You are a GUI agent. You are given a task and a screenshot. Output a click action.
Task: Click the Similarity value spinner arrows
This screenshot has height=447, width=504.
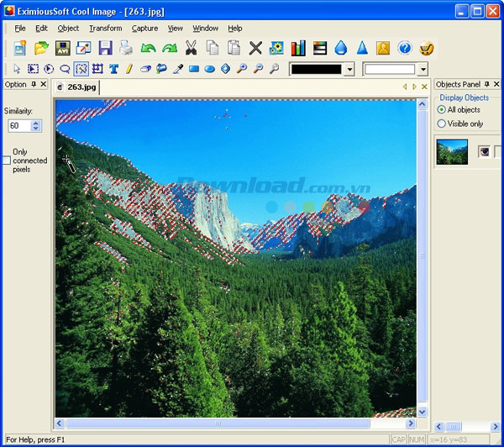coord(35,126)
